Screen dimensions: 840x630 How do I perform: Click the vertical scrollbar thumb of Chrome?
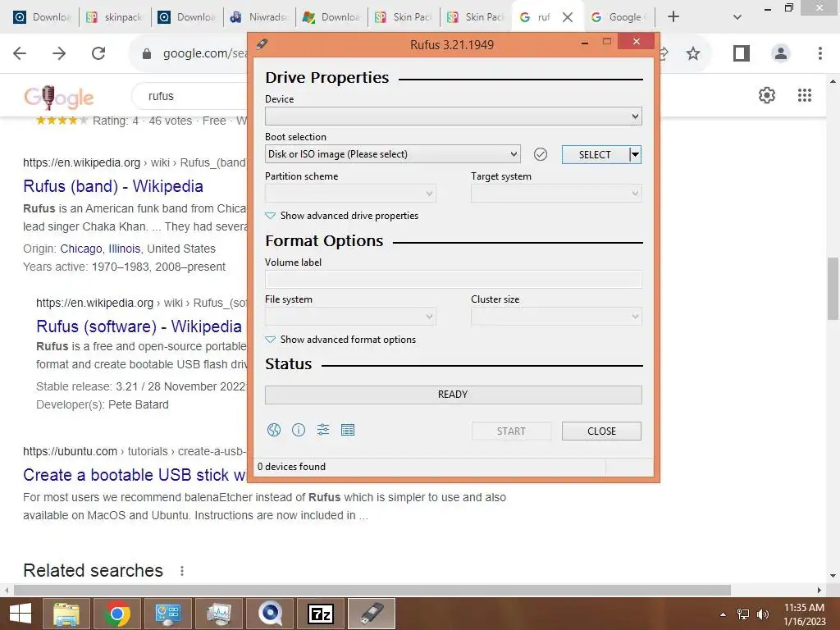833,288
